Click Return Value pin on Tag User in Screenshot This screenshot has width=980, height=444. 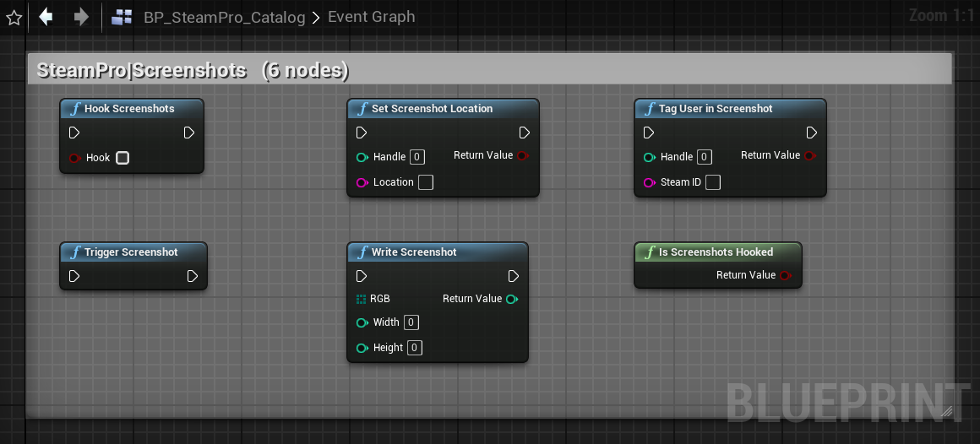coord(809,155)
